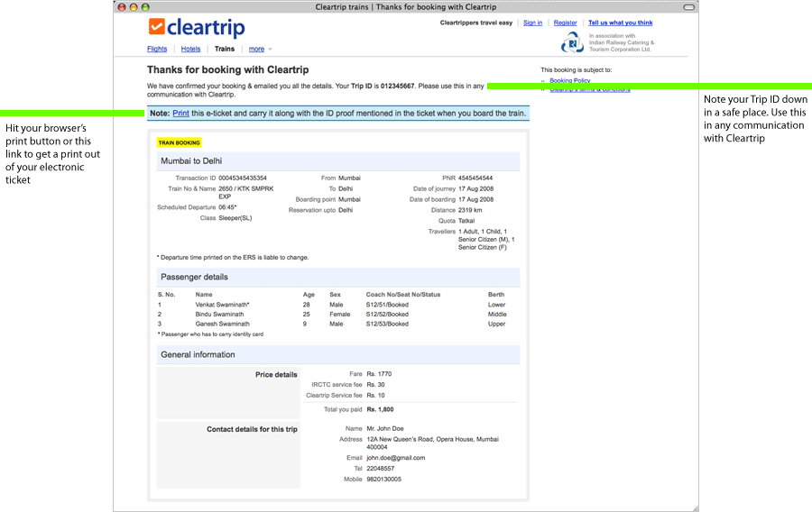Select the 'Mumbai to Delhi' heading
812x512 pixels.
[x=191, y=160]
